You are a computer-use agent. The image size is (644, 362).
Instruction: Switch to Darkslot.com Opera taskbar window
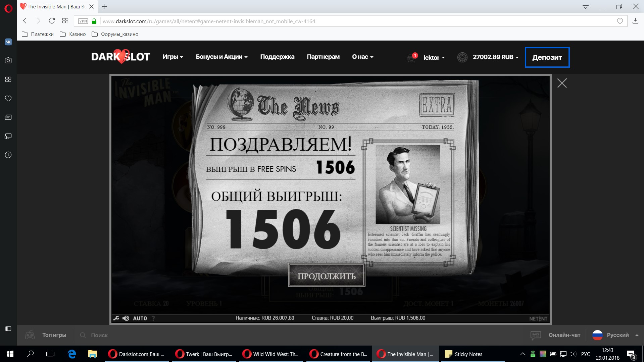(x=137, y=354)
